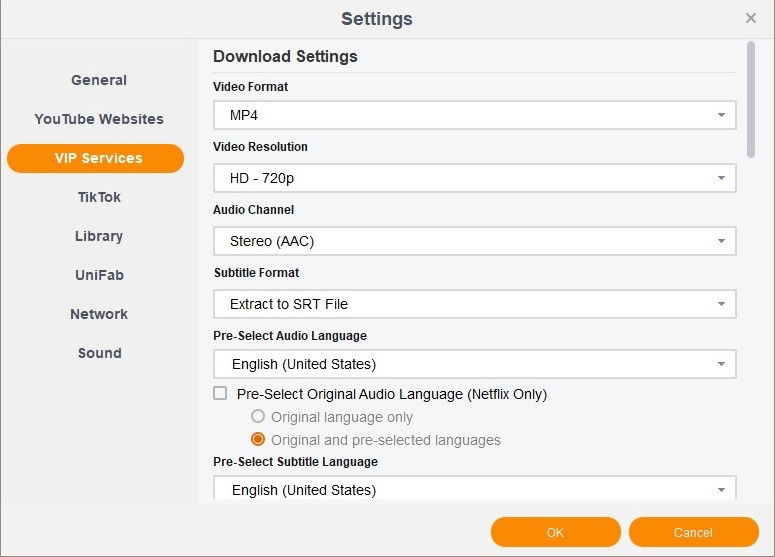The width and height of the screenshot is (775, 557).
Task: Open the Pre-Select Audio Language dropdown
Action: coord(474,364)
